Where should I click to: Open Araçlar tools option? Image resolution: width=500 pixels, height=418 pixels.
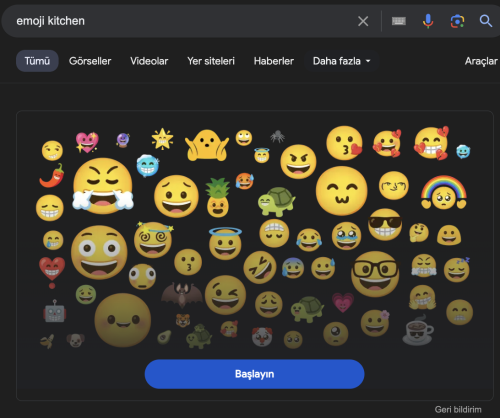click(481, 61)
